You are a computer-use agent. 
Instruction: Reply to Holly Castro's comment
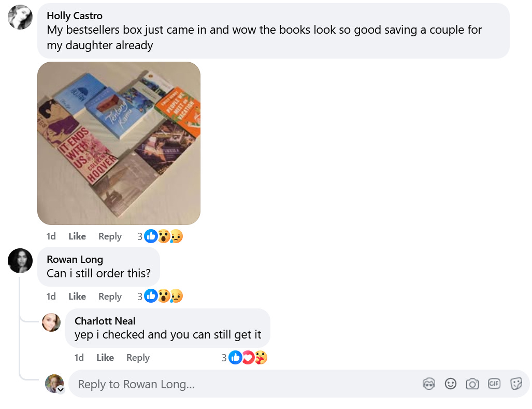(110, 236)
